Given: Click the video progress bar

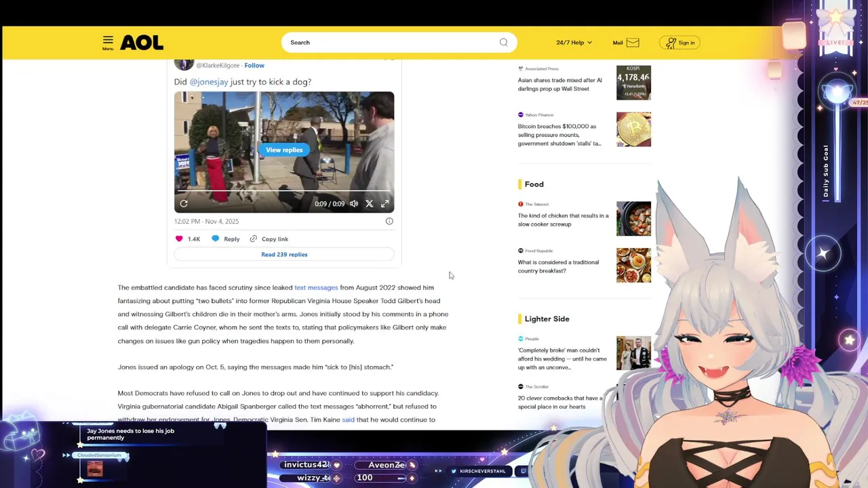Looking at the screenshot, I should (284, 192).
